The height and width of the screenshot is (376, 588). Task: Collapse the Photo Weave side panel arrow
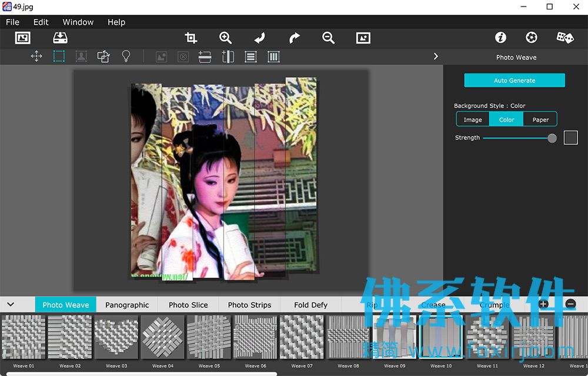click(x=435, y=56)
